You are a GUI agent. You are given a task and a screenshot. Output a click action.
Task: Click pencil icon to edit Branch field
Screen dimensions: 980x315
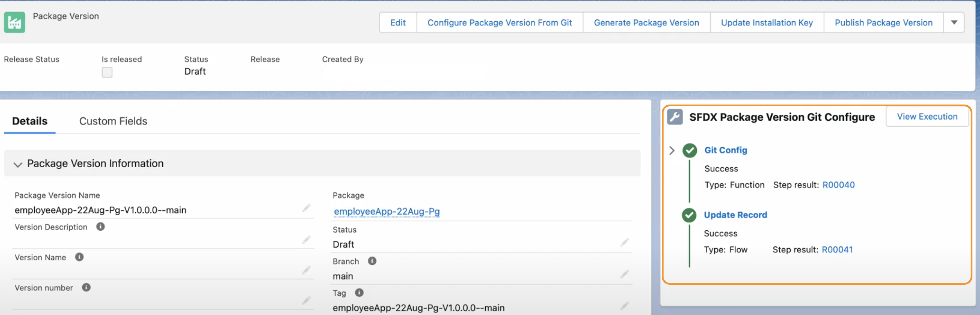click(624, 274)
